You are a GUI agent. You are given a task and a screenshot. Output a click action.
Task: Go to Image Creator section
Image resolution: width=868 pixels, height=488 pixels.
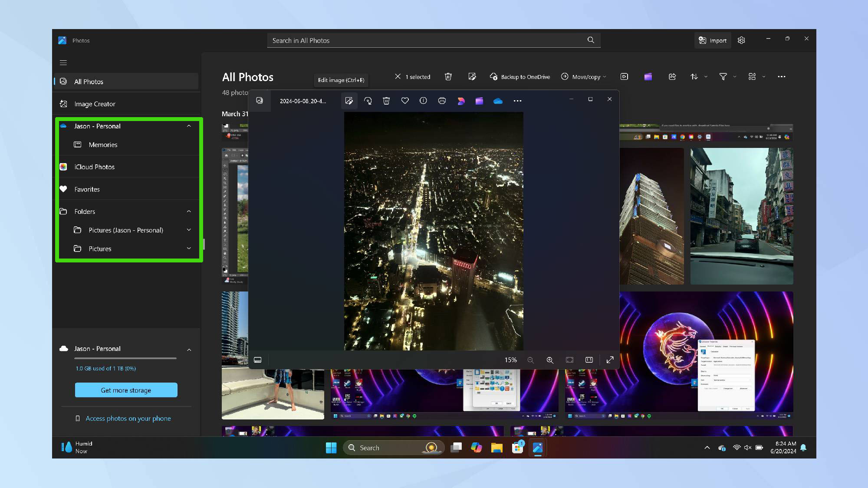pos(95,104)
